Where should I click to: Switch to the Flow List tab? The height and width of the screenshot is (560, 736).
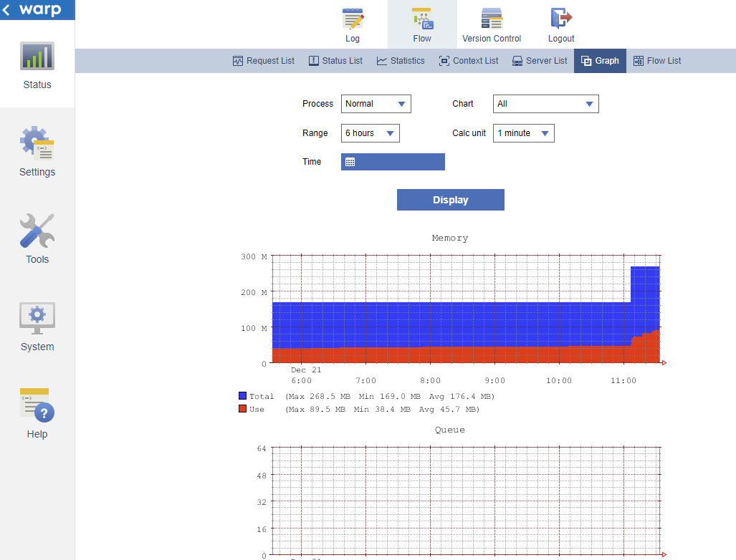pyautogui.click(x=656, y=60)
